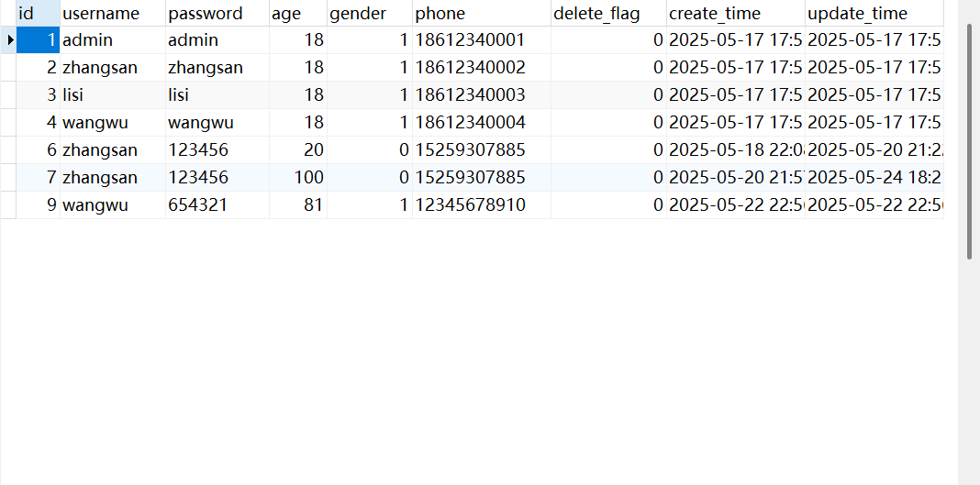Click password 'zhangsan' in row id 2
The width and height of the screenshot is (980, 485).
click(217, 68)
